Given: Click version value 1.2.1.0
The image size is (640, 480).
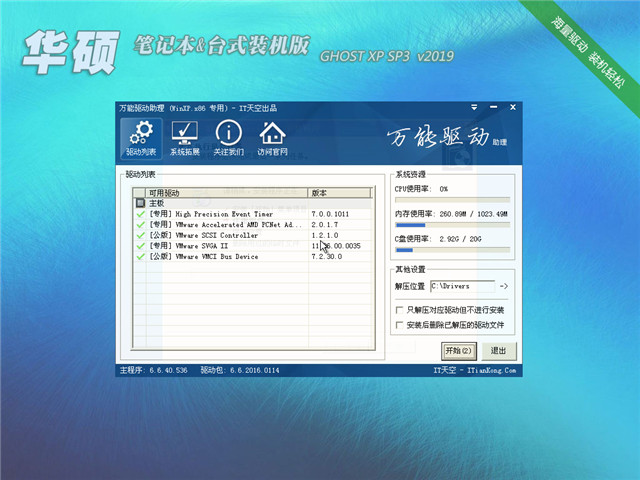Looking at the screenshot, I should [x=324, y=235].
